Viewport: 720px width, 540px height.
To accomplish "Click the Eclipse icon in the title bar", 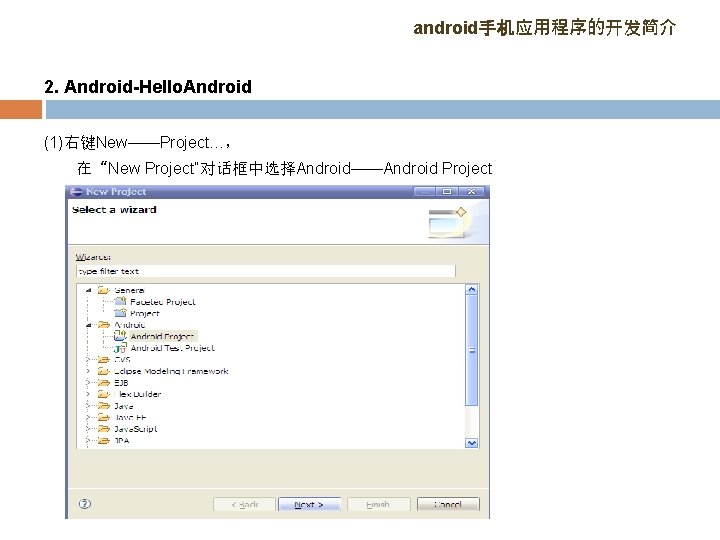I will pyautogui.click(x=76, y=191).
